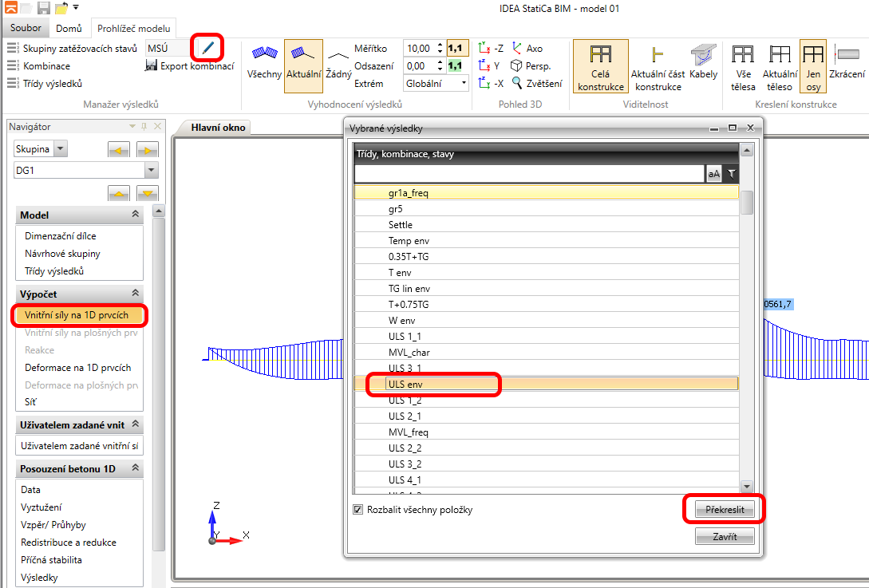The height and width of the screenshot is (588, 869).
Task: Open the Soubor menu
Action: [26, 28]
